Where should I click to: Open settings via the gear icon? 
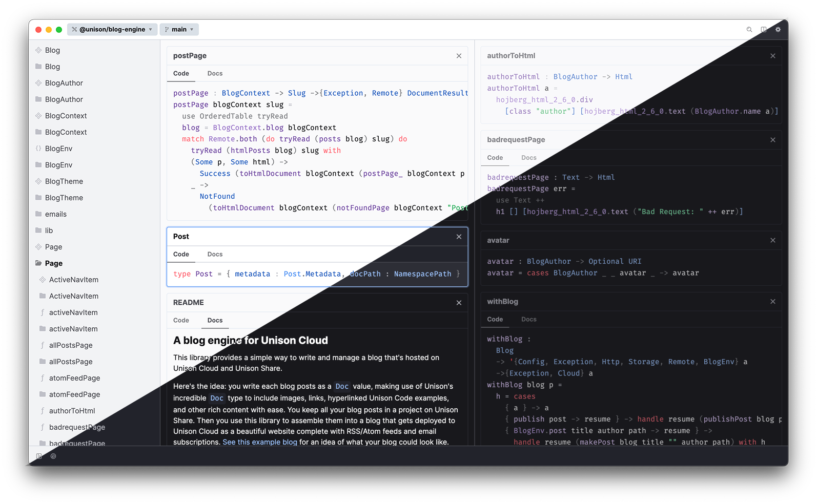pyautogui.click(x=778, y=30)
